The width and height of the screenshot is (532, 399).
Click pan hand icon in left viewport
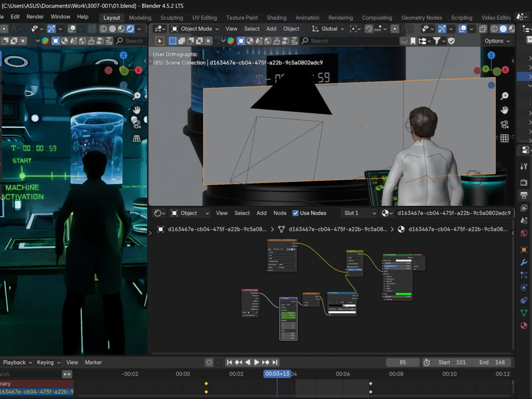(137, 110)
